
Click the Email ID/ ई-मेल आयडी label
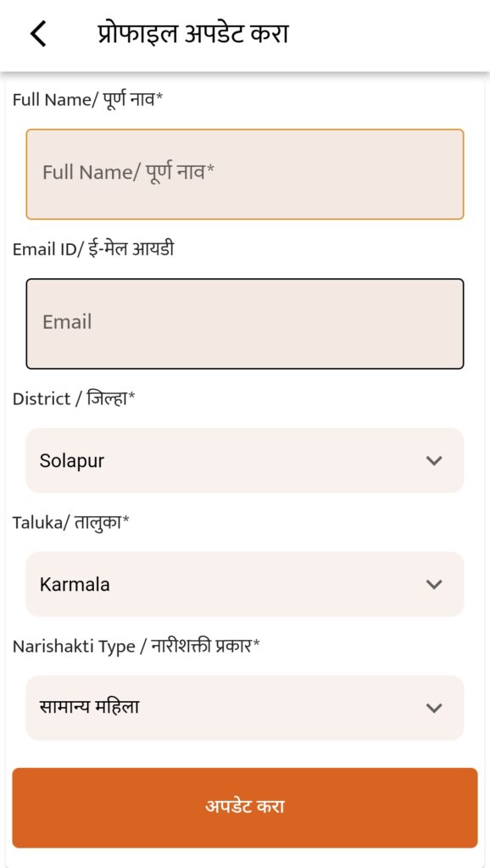click(x=93, y=249)
